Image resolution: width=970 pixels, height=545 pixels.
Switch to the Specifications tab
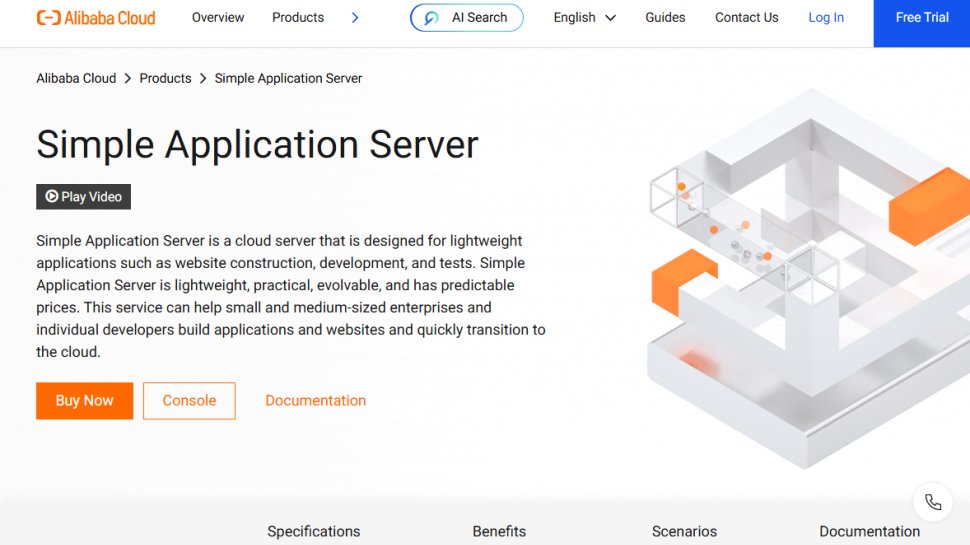[x=314, y=531]
